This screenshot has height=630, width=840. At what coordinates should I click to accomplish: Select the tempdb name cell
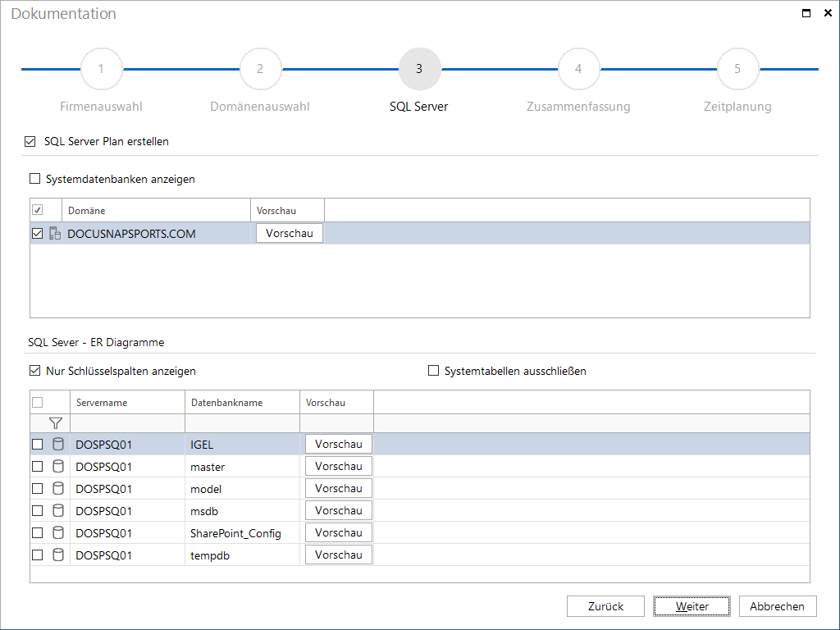point(242,555)
